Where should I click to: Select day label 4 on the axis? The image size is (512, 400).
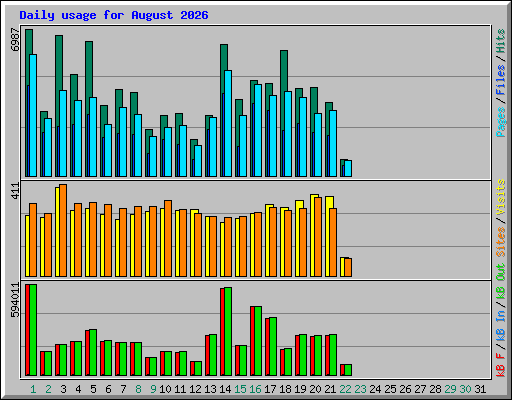pyautogui.click(x=78, y=389)
